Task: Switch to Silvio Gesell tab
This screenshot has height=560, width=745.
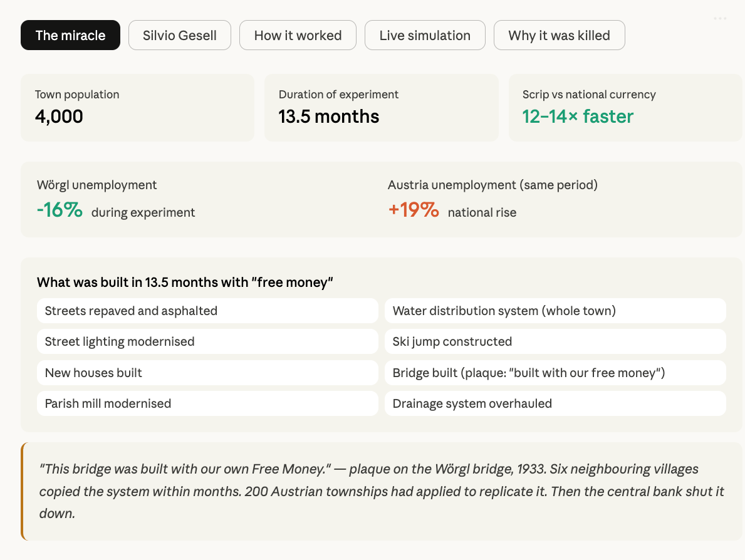Action: coord(180,35)
